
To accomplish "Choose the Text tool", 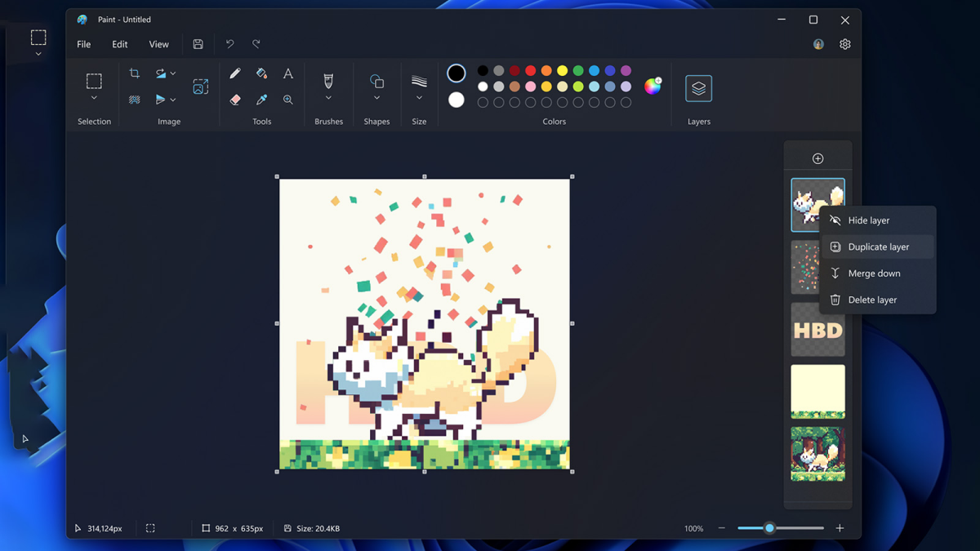I will (x=288, y=73).
